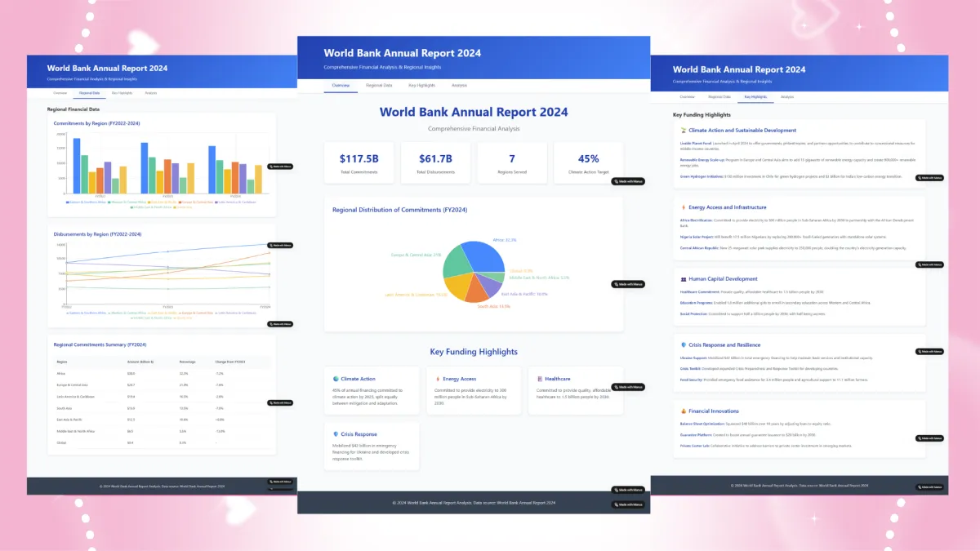
Task: Click the Key Funding Highlights heading in center page
Action: tap(474, 352)
